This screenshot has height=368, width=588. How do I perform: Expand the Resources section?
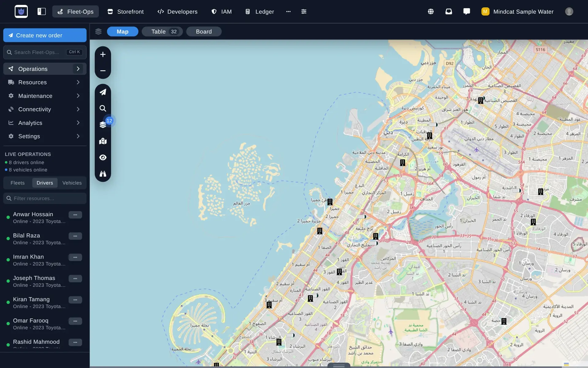click(x=45, y=82)
